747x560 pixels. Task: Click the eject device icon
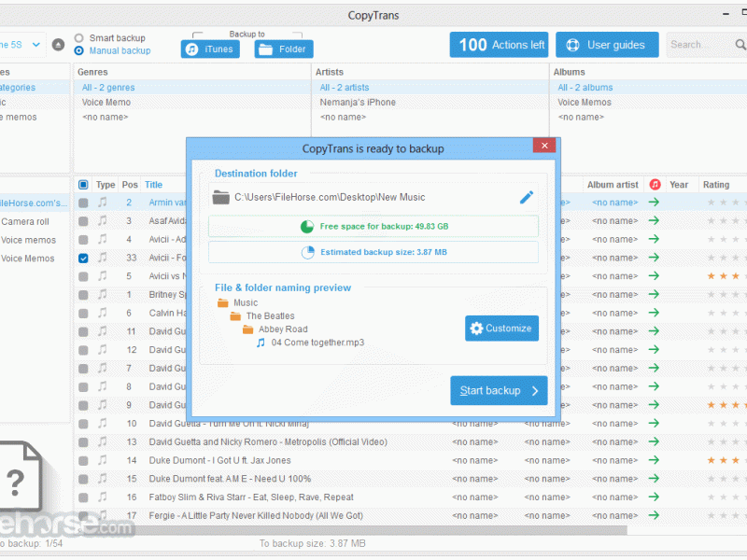(x=58, y=45)
